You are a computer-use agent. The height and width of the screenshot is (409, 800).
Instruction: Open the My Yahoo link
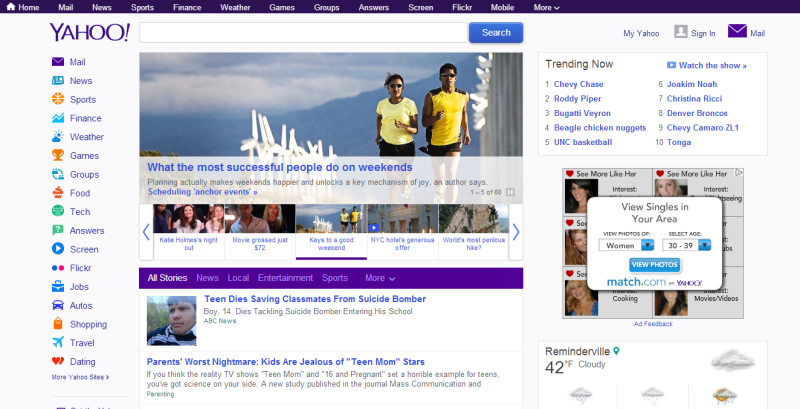641,33
